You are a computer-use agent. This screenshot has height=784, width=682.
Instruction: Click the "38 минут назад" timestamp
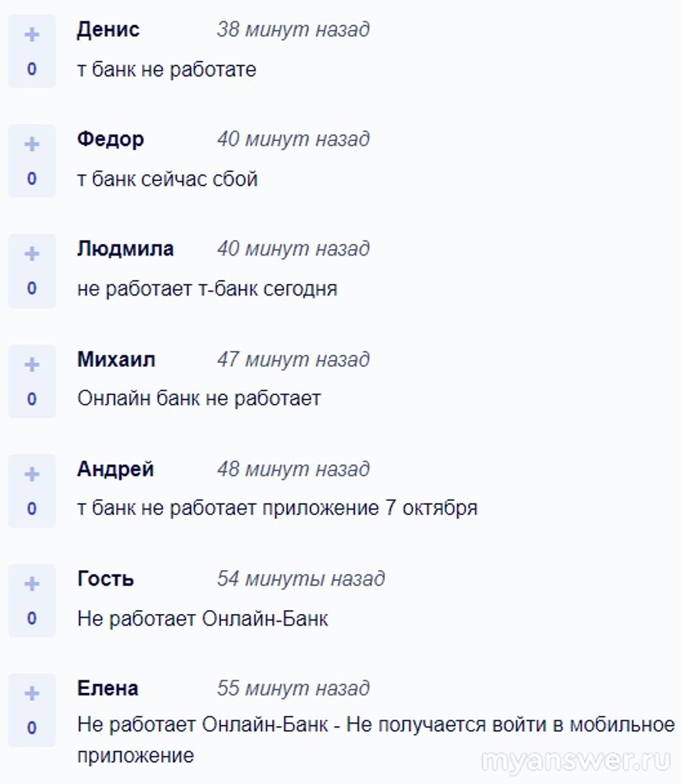[x=293, y=30]
